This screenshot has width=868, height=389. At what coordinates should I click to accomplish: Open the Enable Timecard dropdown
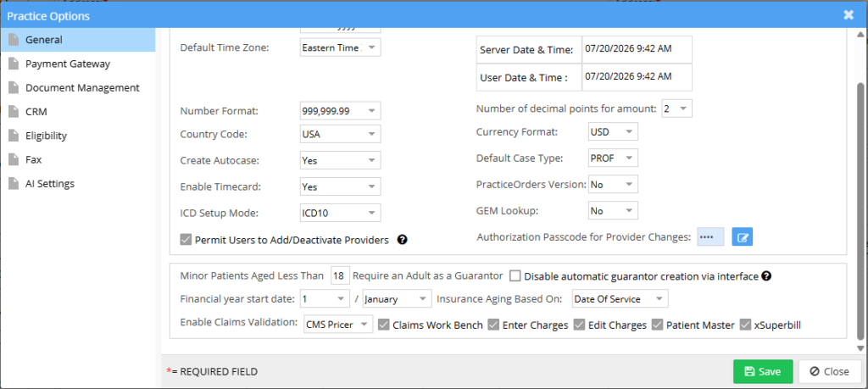[x=341, y=186]
